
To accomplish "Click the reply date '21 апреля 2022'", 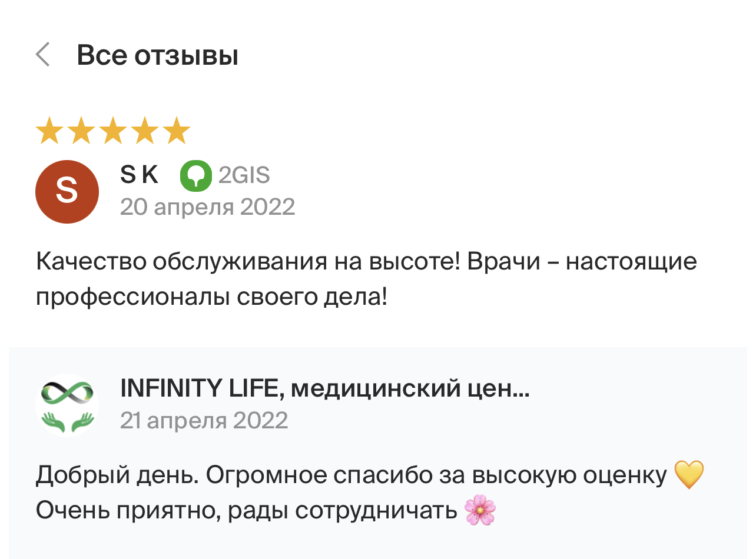I will pos(204,420).
